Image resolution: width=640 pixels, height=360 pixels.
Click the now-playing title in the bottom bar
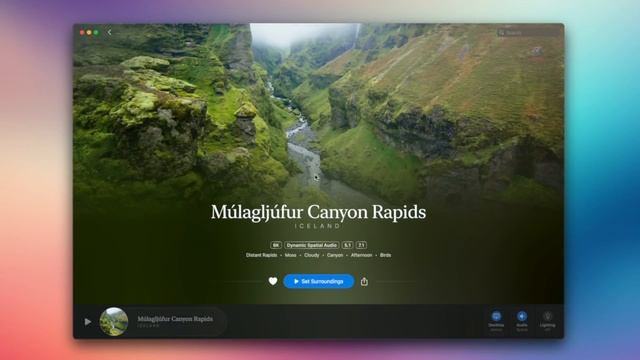coord(175,319)
